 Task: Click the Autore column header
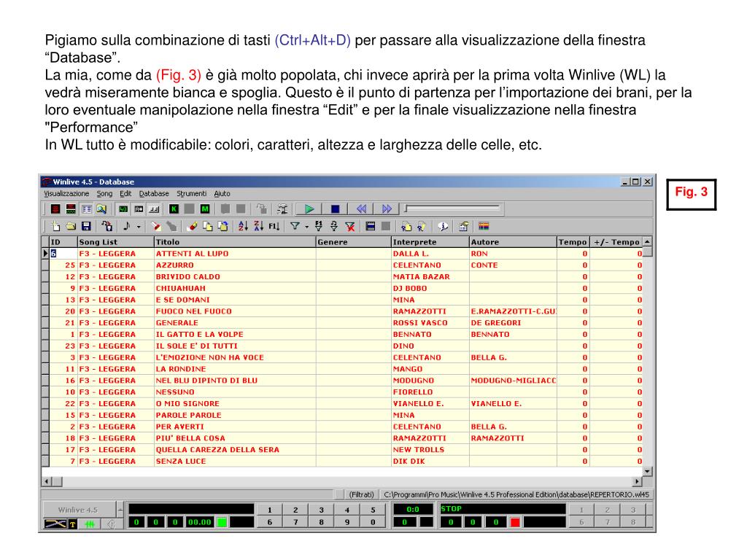pyautogui.click(x=513, y=242)
